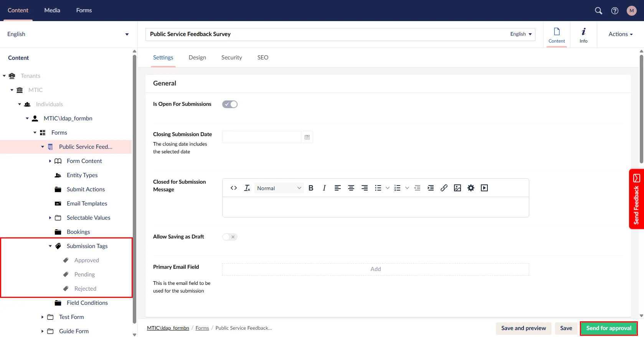The image size is (644, 337).
Task: Click the Closing Submission Date field
Action: point(261,137)
